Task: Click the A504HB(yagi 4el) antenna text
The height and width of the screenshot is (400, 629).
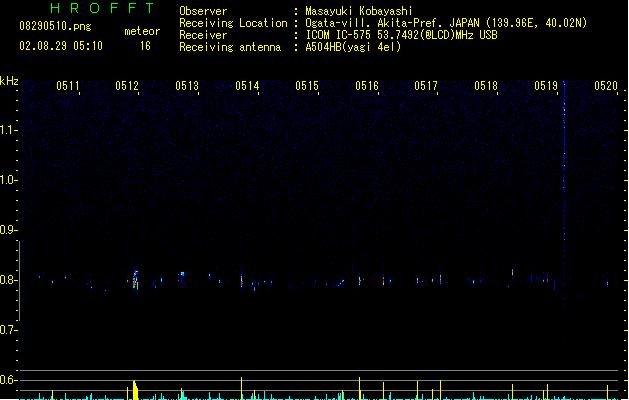Action: tap(353, 47)
